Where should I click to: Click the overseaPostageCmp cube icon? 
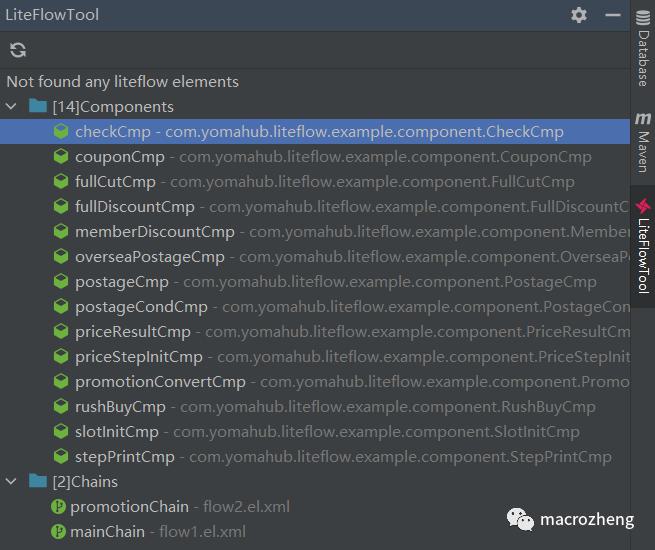click(x=61, y=256)
